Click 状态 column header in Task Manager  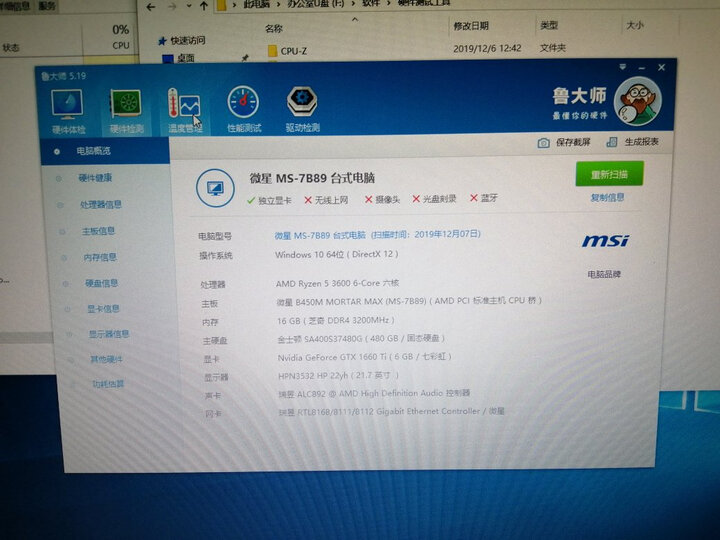(11, 47)
